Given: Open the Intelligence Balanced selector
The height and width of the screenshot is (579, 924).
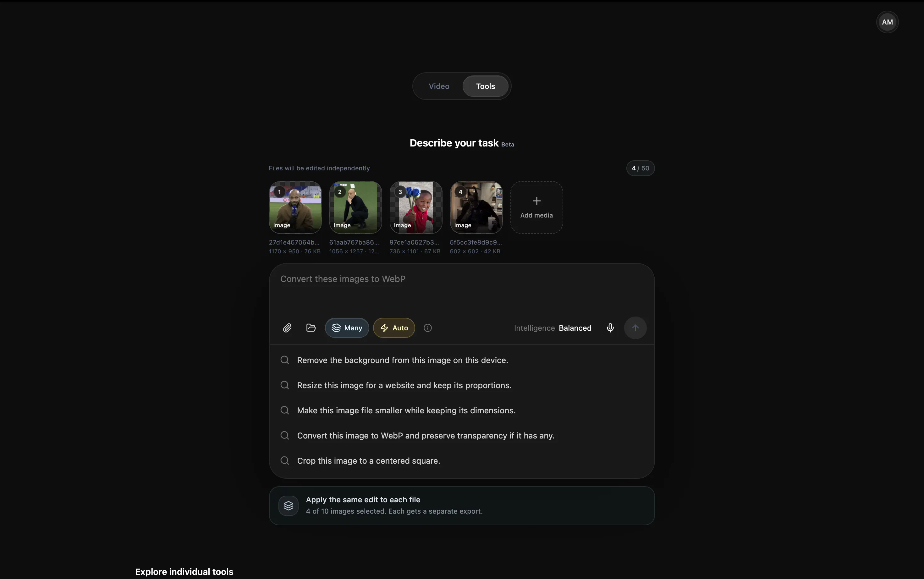Looking at the screenshot, I should coord(552,328).
